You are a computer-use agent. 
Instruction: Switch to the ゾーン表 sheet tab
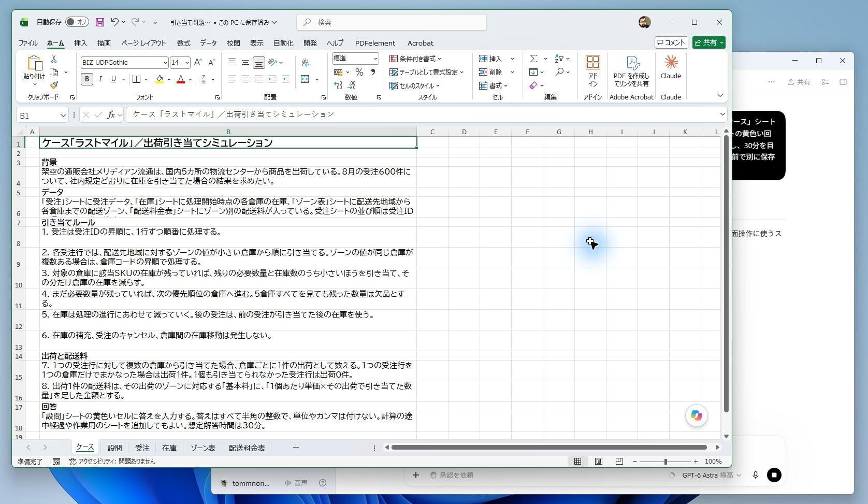click(203, 448)
